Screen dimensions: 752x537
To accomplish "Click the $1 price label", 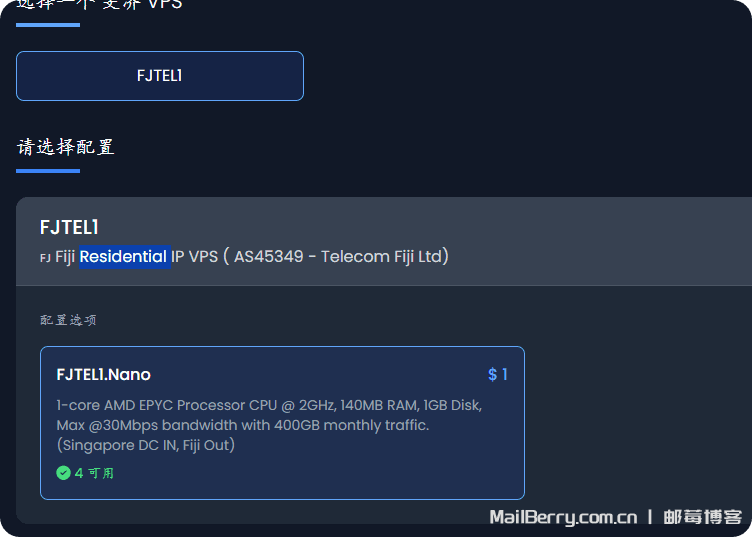I will click(x=498, y=375).
